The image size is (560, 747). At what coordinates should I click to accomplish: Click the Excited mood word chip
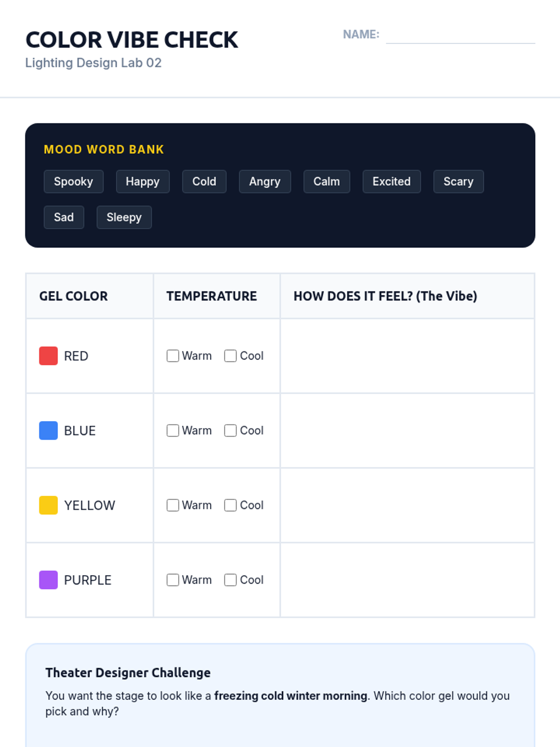(x=392, y=182)
